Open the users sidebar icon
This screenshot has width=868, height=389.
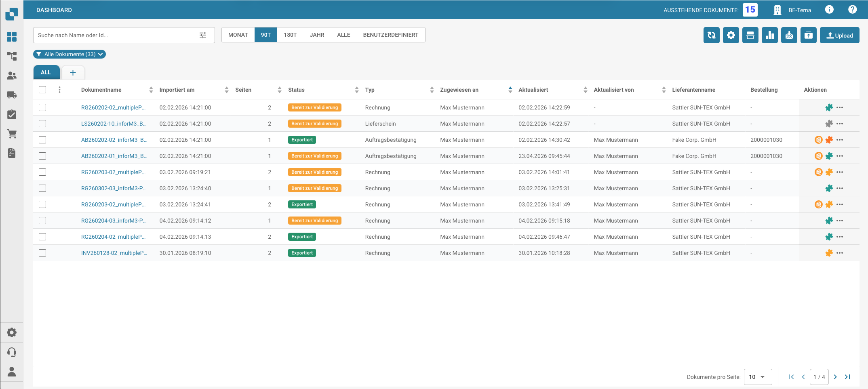click(x=12, y=76)
